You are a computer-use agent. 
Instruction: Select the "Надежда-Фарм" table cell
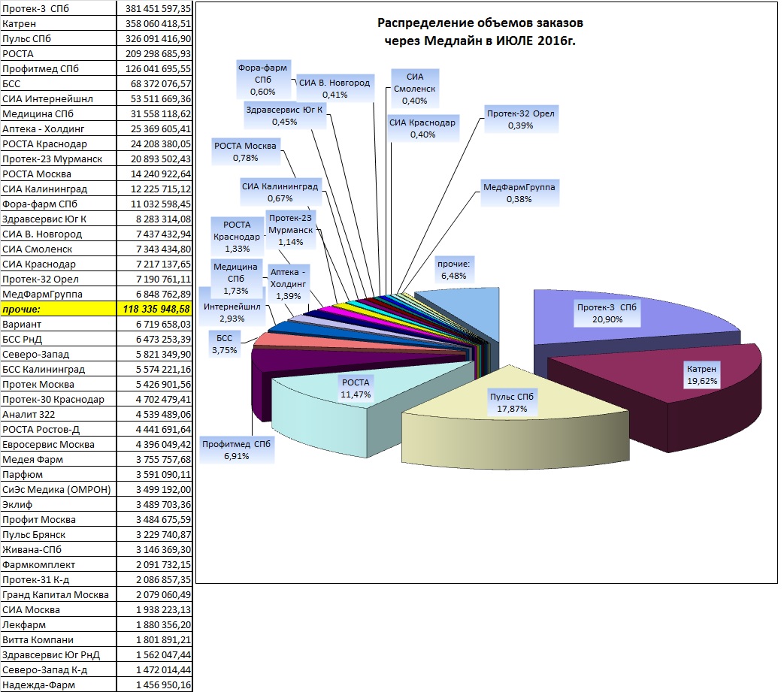point(59,684)
